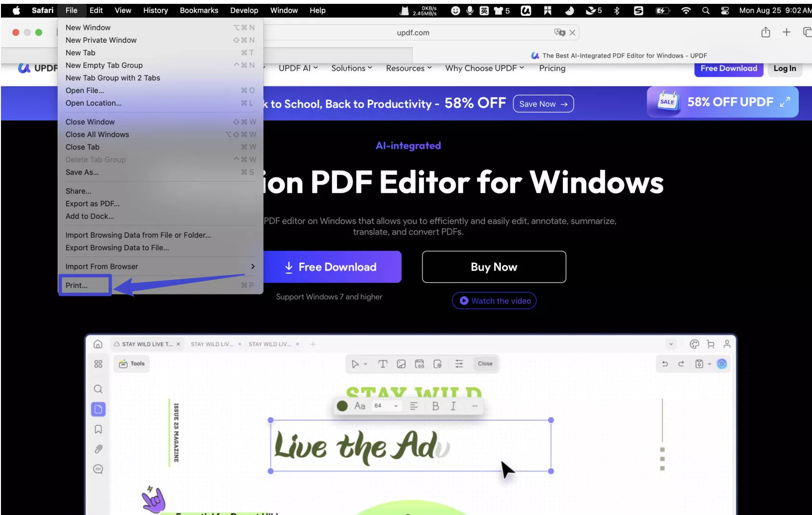
Task: Click Close button in UPDF edit toolbar
Action: (x=485, y=364)
